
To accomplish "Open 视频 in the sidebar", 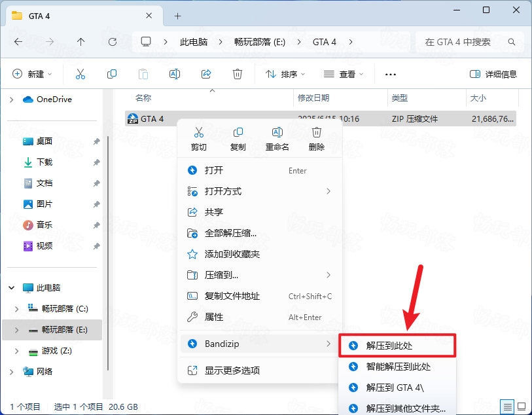I will [x=44, y=246].
